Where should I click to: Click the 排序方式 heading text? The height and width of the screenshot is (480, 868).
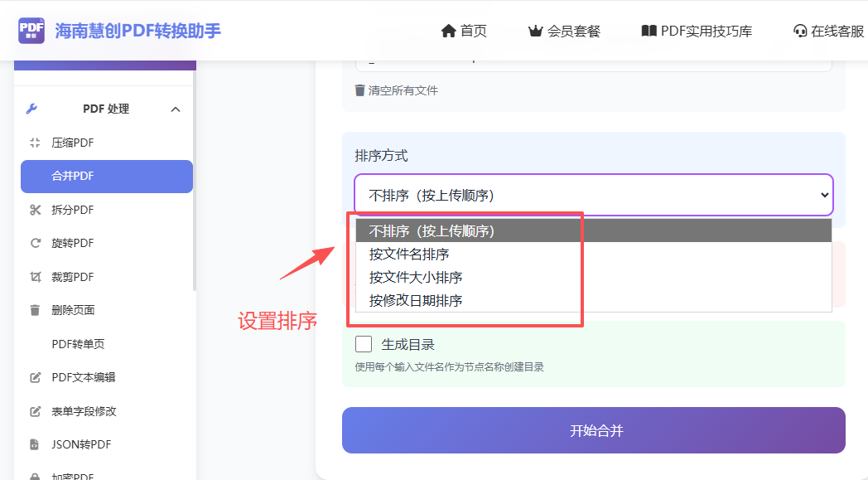(382, 156)
